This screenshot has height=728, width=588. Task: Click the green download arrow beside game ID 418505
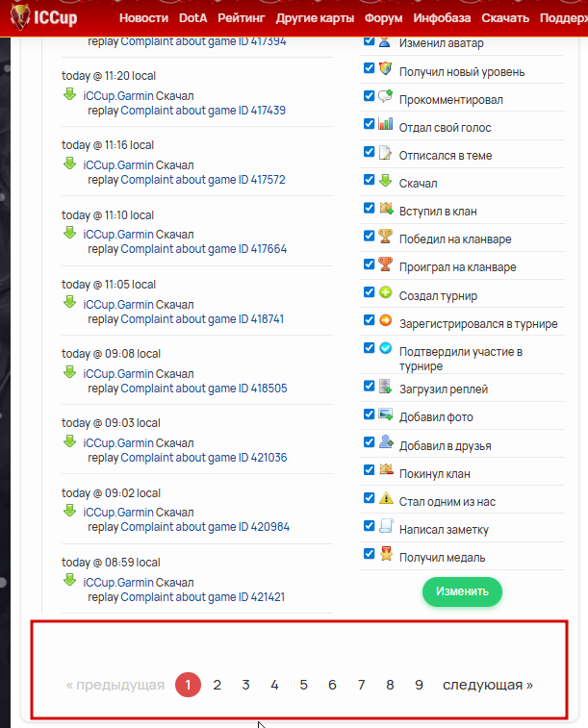[x=69, y=372]
